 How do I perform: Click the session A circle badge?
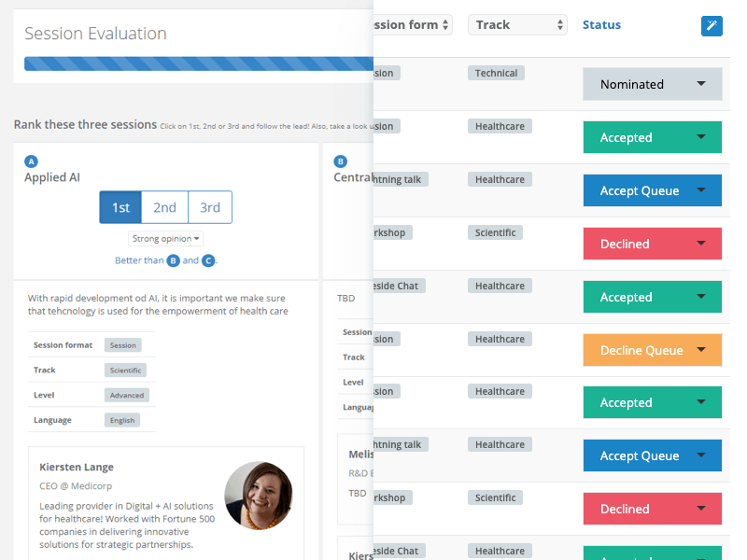pos(31,161)
